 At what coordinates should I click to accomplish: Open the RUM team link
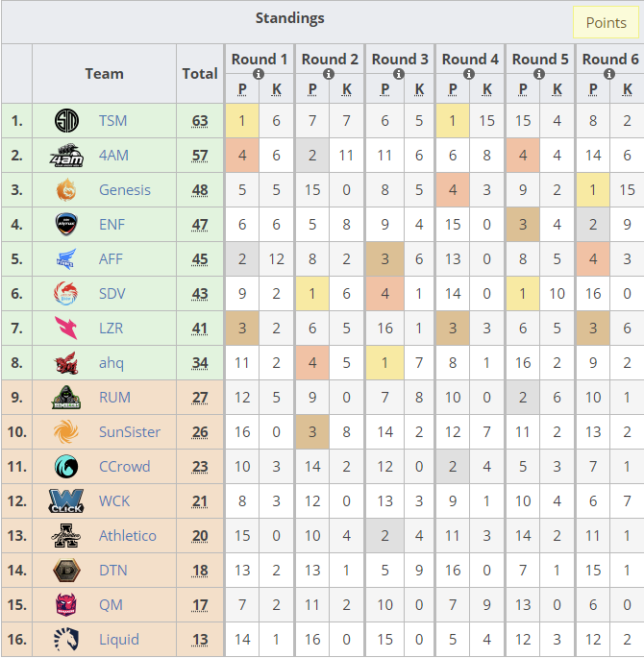point(114,397)
